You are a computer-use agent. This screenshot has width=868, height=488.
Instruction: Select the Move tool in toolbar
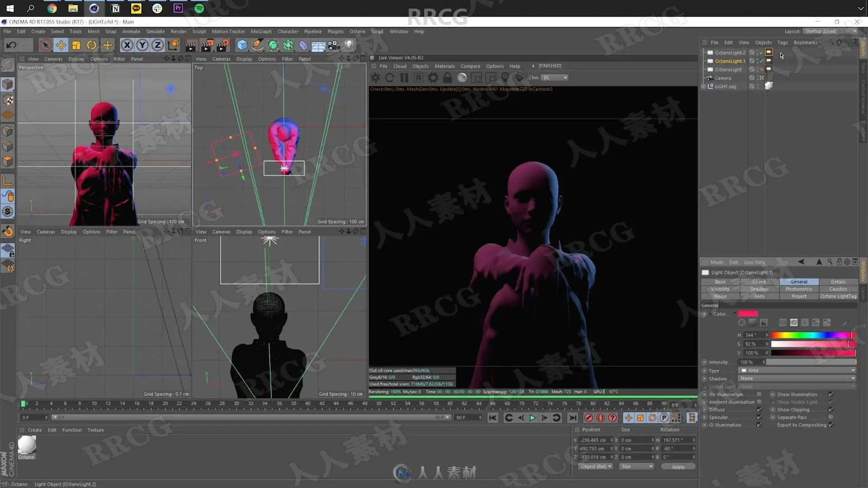coord(61,45)
